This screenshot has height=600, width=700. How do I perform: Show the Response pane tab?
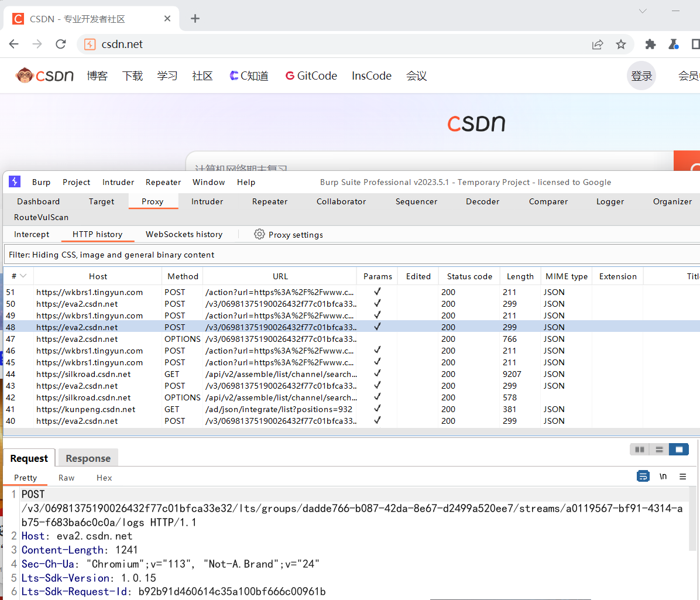point(88,458)
